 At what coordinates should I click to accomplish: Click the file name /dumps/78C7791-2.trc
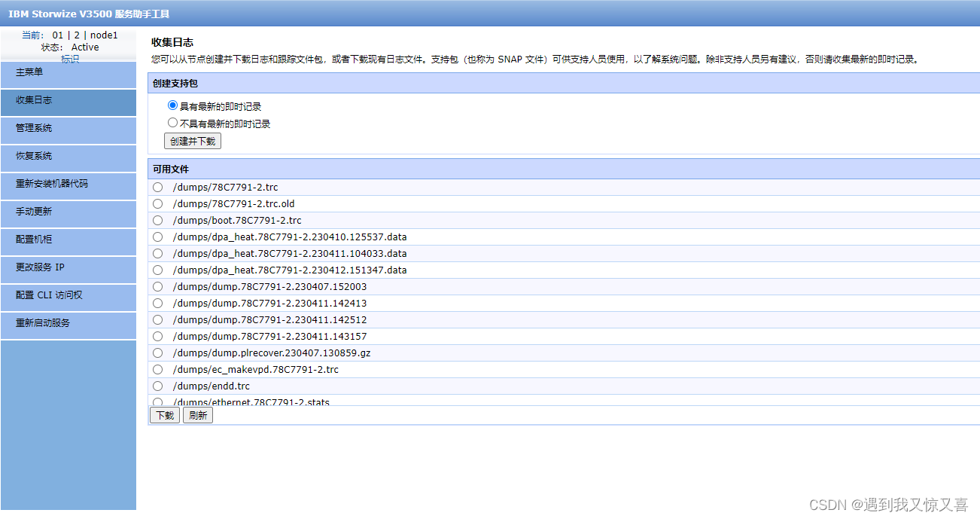click(225, 188)
